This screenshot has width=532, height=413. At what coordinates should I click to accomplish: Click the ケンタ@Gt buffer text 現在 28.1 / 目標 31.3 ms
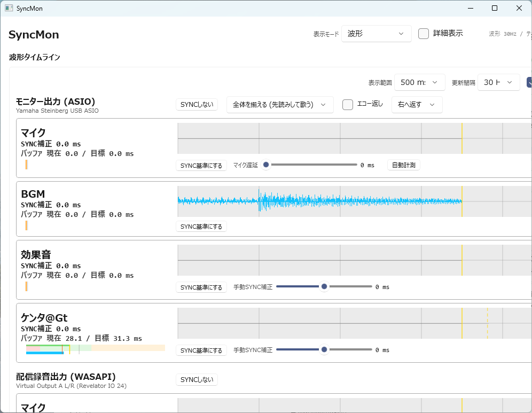[81, 338]
